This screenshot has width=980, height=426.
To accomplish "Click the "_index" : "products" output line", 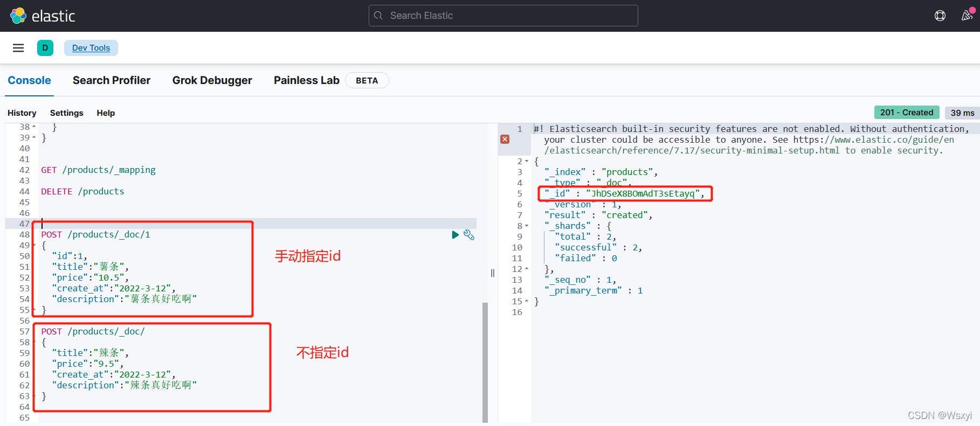I will pyautogui.click(x=601, y=172).
